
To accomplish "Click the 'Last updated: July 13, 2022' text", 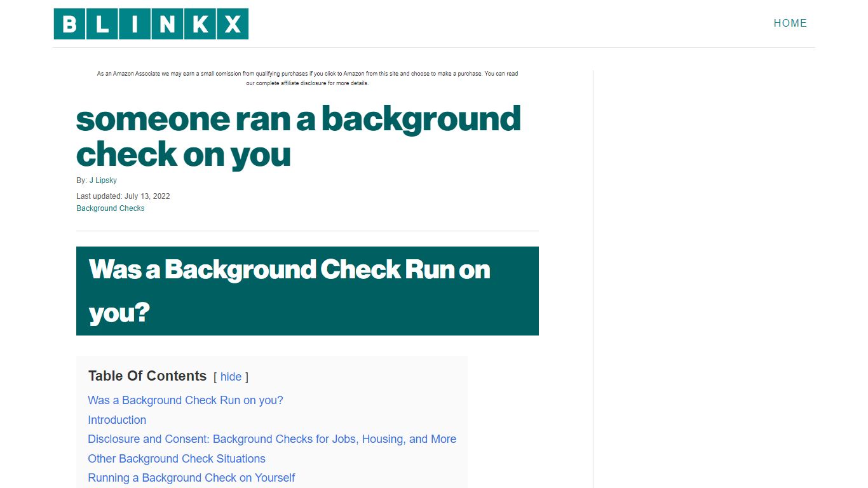I will [123, 196].
